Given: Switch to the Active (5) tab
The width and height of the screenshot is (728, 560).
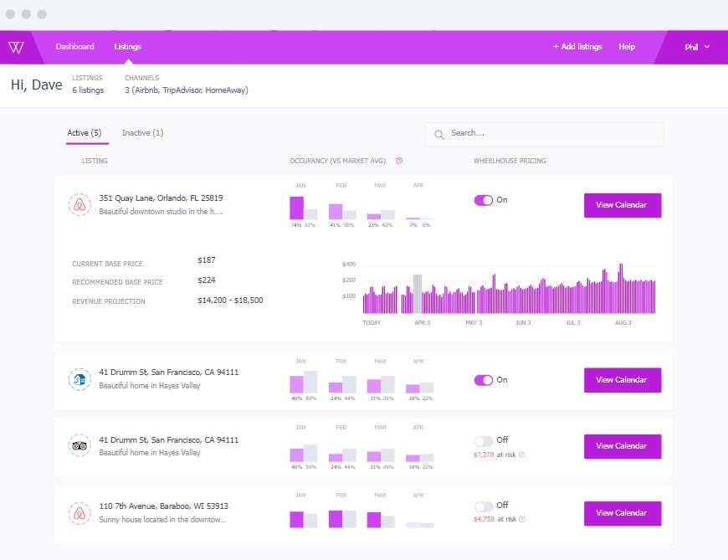Looking at the screenshot, I should [x=85, y=133].
